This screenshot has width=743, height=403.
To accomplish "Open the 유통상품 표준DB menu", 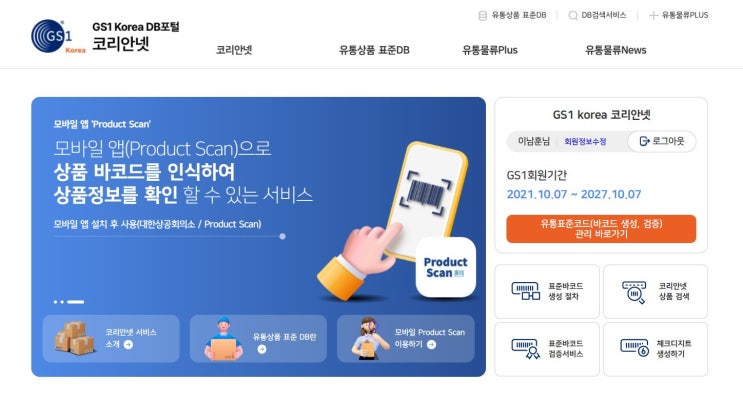I will coord(374,50).
